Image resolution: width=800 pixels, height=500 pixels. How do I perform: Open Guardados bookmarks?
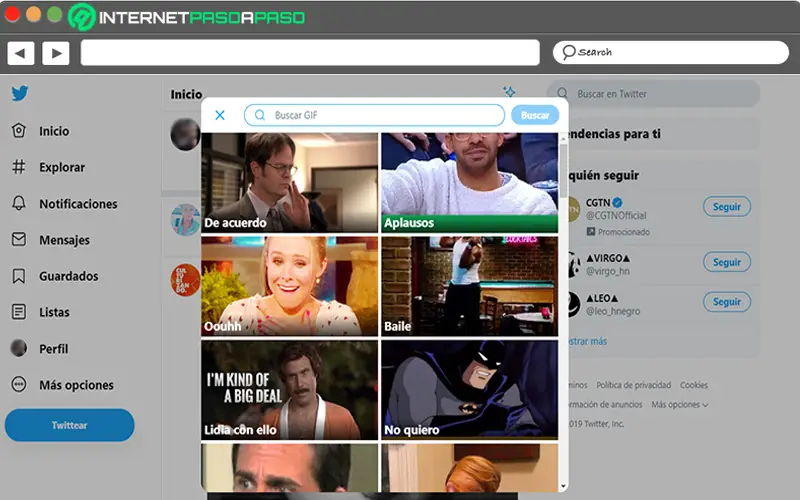coord(68,276)
